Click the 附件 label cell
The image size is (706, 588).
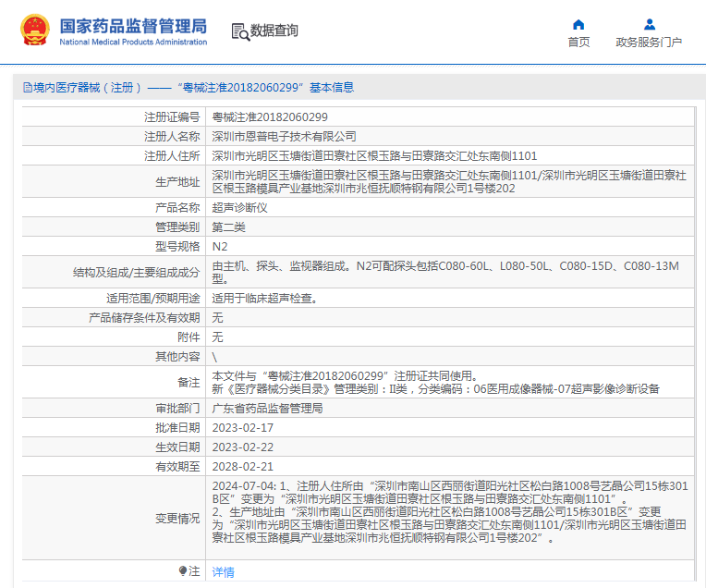114,337
